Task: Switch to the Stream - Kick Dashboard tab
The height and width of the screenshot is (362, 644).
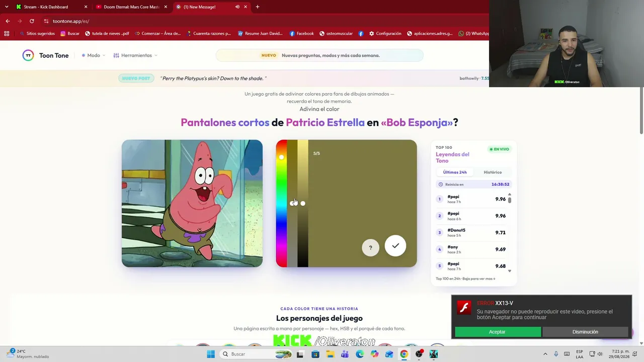Action: 51,7
